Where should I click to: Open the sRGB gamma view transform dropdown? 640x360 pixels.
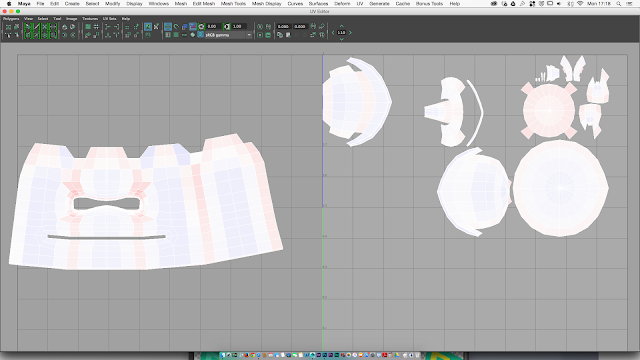pyautogui.click(x=228, y=35)
